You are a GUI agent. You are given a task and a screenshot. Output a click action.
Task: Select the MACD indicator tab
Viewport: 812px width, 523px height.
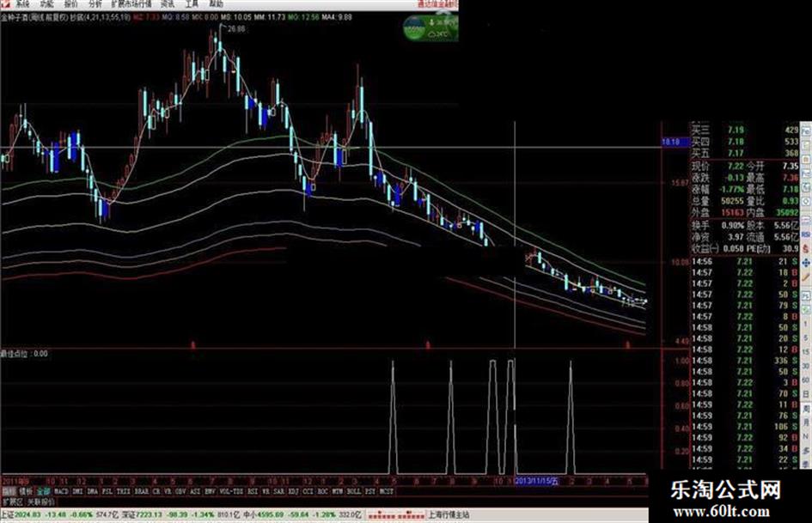61,491
